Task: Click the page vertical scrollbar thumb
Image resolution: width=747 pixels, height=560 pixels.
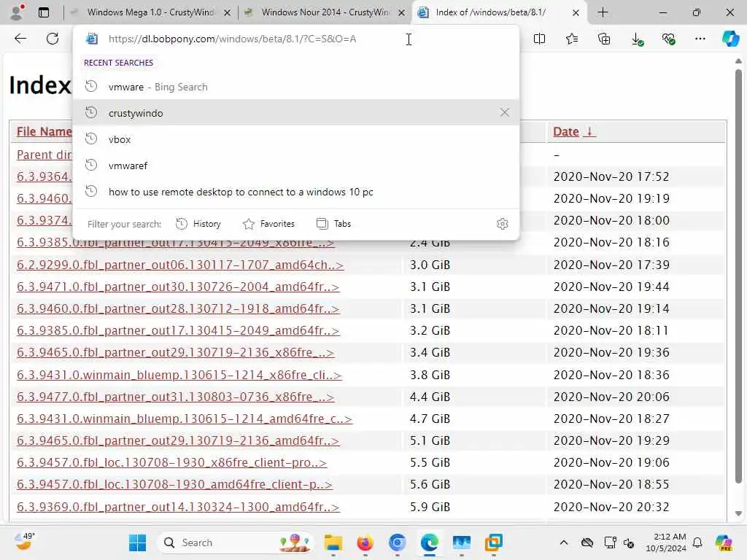Action: pyautogui.click(x=738, y=276)
